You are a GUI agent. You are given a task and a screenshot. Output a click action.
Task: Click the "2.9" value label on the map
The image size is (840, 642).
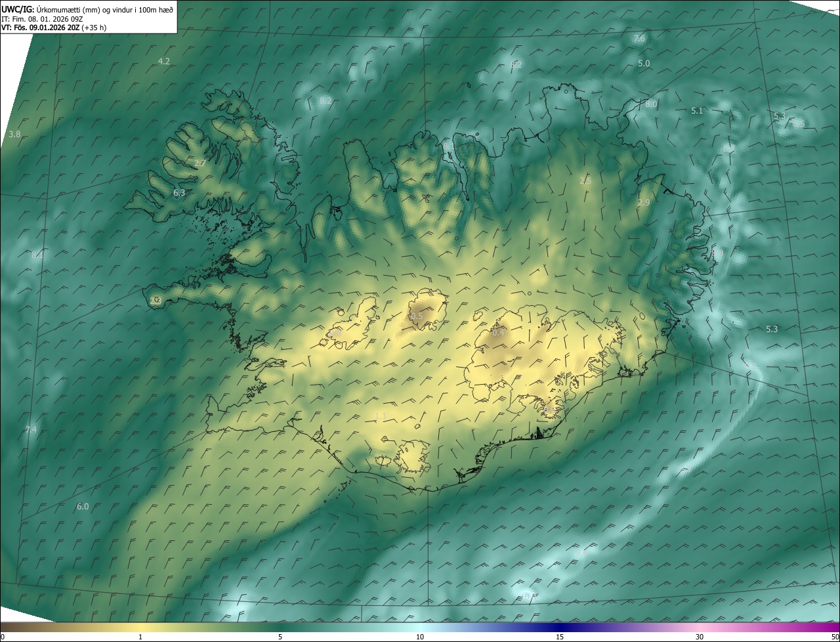tap(644, 203)
